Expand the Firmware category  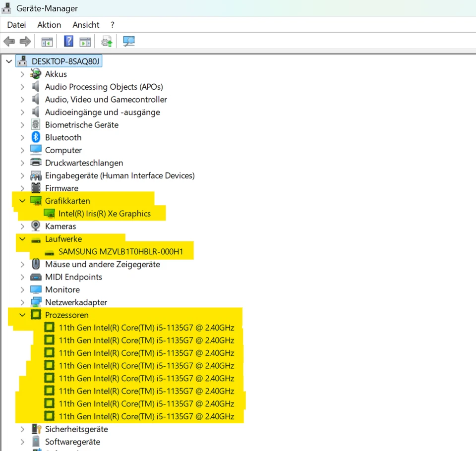coord(22,188)
